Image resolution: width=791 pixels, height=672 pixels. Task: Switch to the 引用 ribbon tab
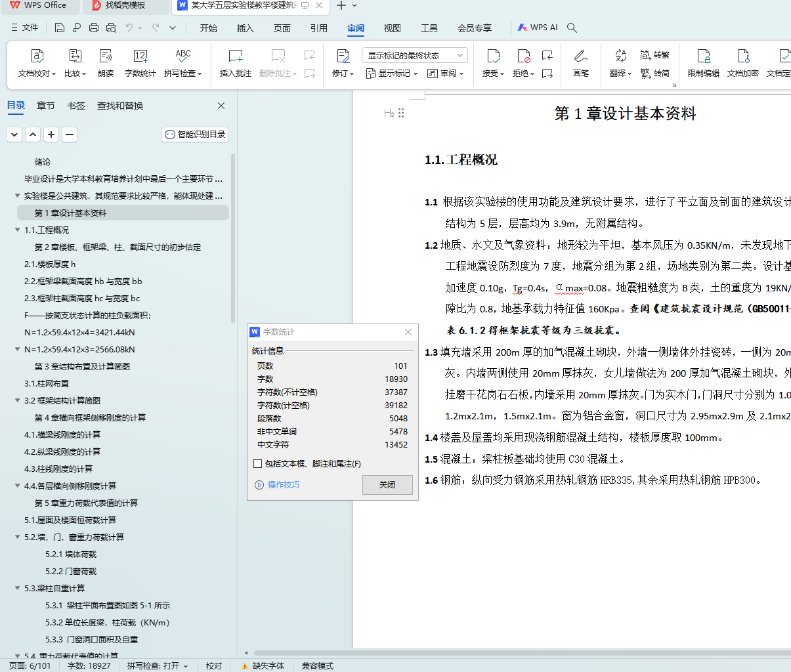click(x=319, y=28)
